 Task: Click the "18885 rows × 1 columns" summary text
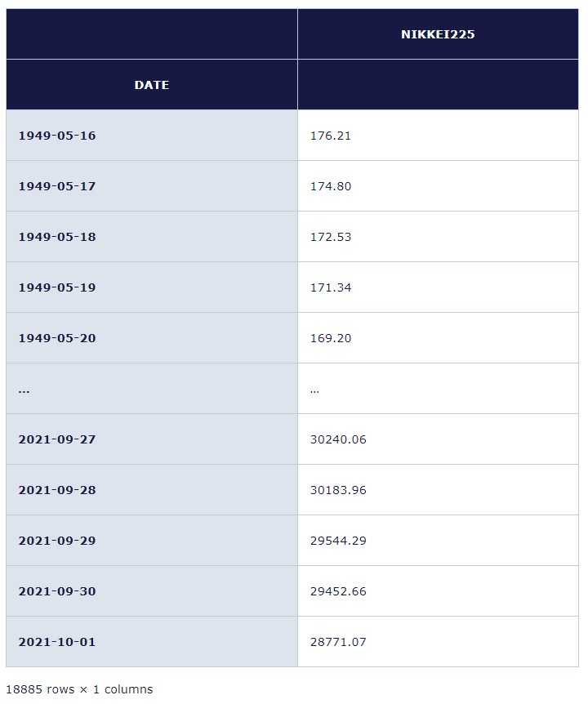point(79,689)
